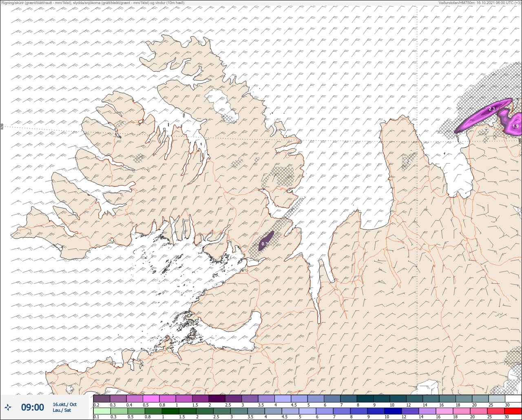The image size is (522, 420).
Task: Pick the dusky purple 0.2 swatch in the snow legend
Action: (102, 398)
